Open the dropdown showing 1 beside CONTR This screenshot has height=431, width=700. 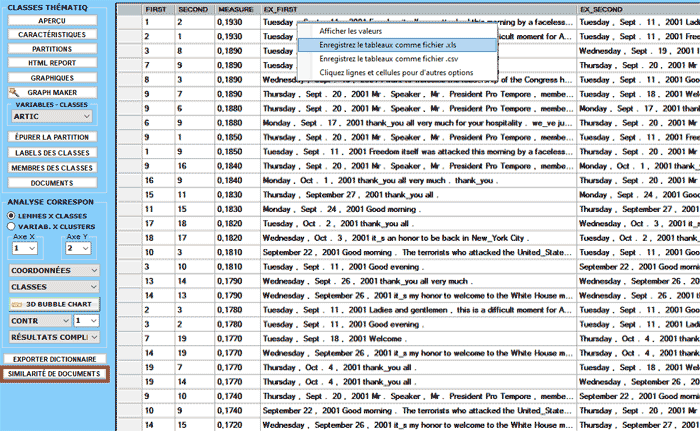coord(86,321)
